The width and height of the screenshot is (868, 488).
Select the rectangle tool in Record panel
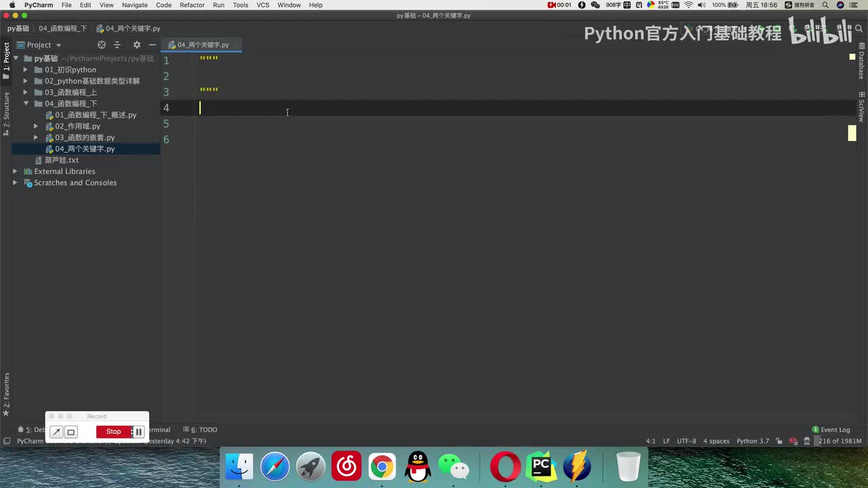[71, 432]
